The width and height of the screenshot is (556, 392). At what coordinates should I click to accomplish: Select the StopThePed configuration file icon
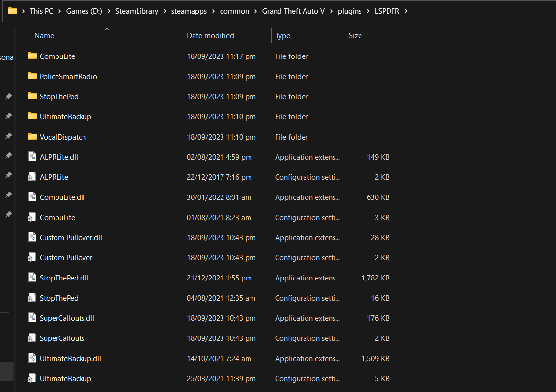coord(32,298)
